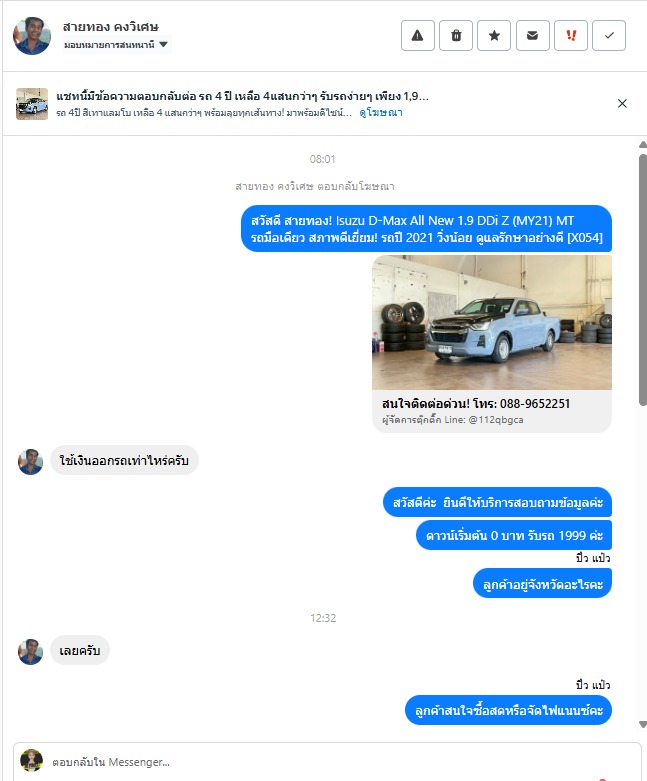
Task: Focus the ตอบกลับใน Messenger reply field
Action: click(x=327, y=762)
